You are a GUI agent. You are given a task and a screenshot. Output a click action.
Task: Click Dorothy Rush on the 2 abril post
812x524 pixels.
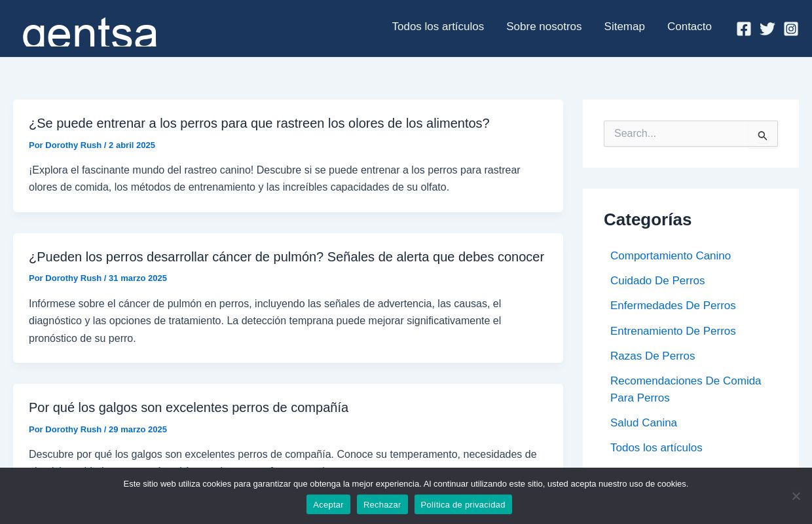click(x=73, y=145)
